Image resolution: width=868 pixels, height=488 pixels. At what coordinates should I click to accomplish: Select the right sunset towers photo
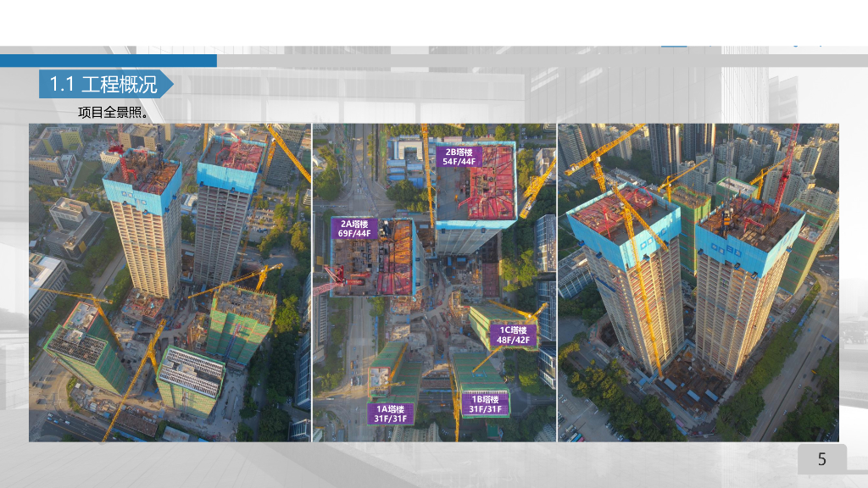pyautogui.click(x=698, y=283)
